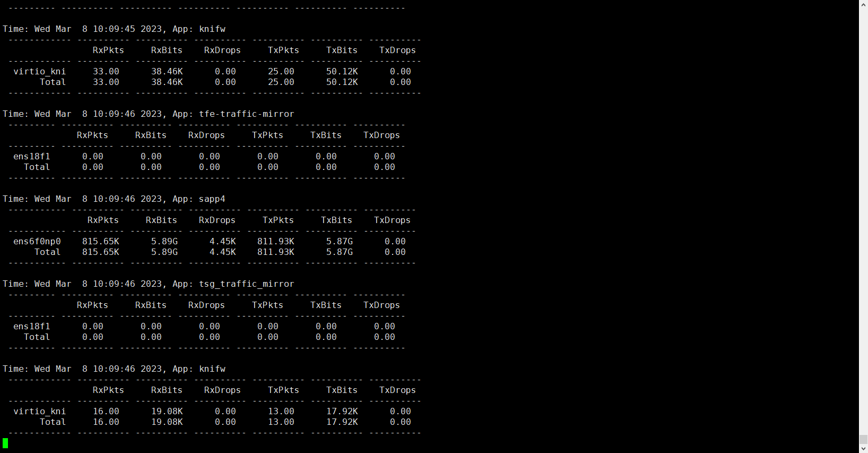Click the scroll down arrow in the terminal scrollbar
The height and width of the screenshot is (453, 868).
863,449
